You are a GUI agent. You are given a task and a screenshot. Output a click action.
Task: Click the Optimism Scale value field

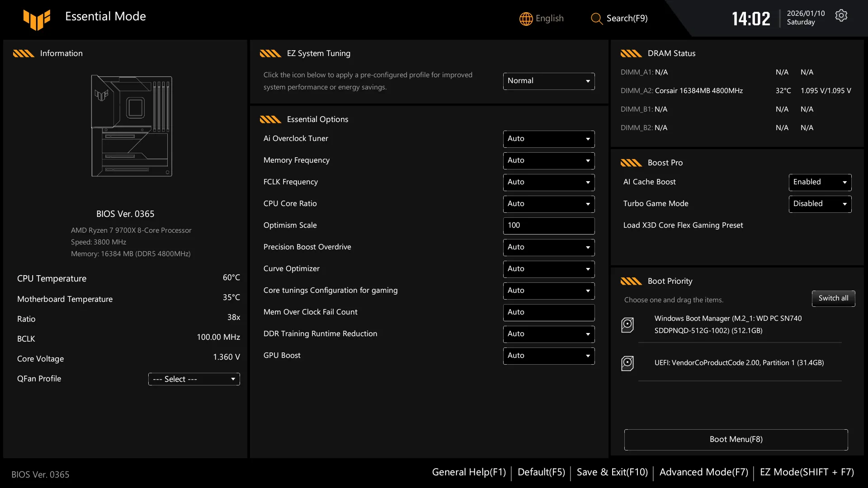549,225
